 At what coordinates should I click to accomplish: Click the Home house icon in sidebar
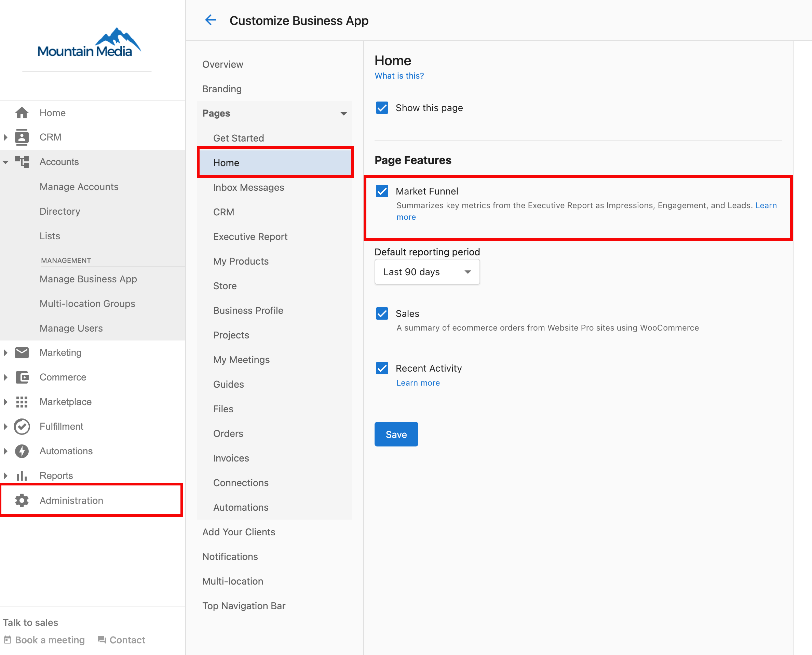point(22,113)
